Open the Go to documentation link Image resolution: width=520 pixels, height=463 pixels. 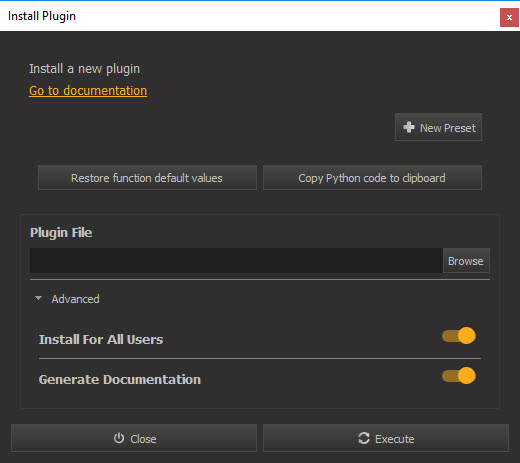click(x=88, y=91)
